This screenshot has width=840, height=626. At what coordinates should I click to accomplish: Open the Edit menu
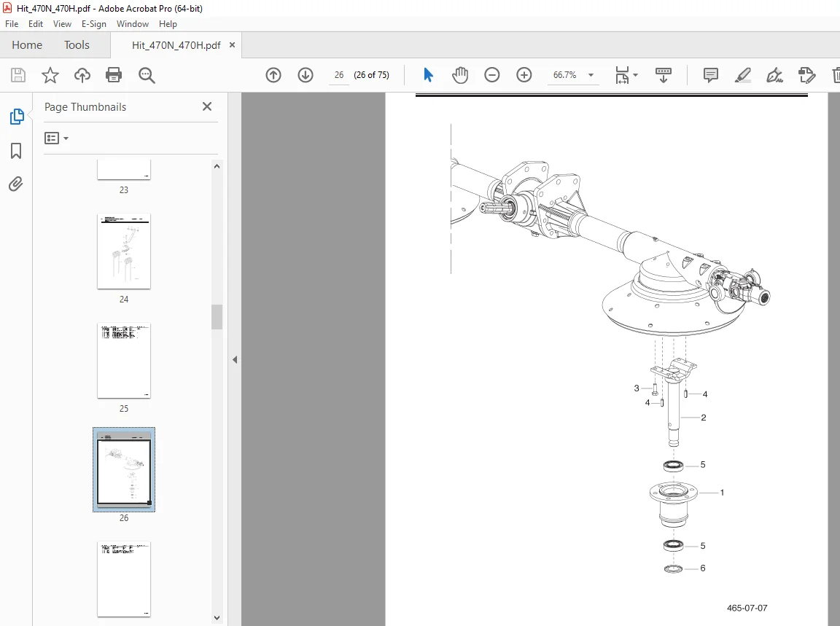tap(35, 24)
